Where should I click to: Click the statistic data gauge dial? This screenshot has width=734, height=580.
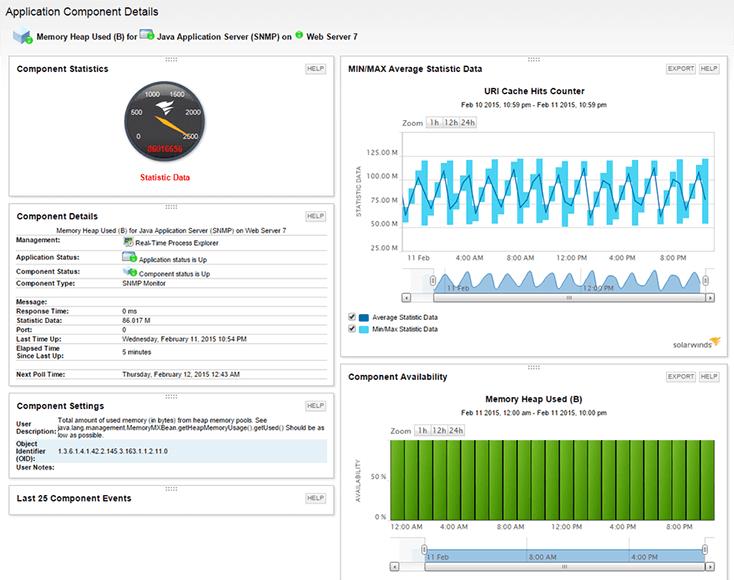[x=164, y=121]
